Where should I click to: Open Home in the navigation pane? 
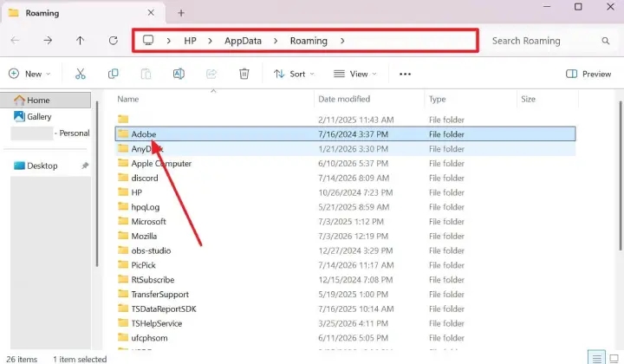pyautogui.click(x=45, y=100)
